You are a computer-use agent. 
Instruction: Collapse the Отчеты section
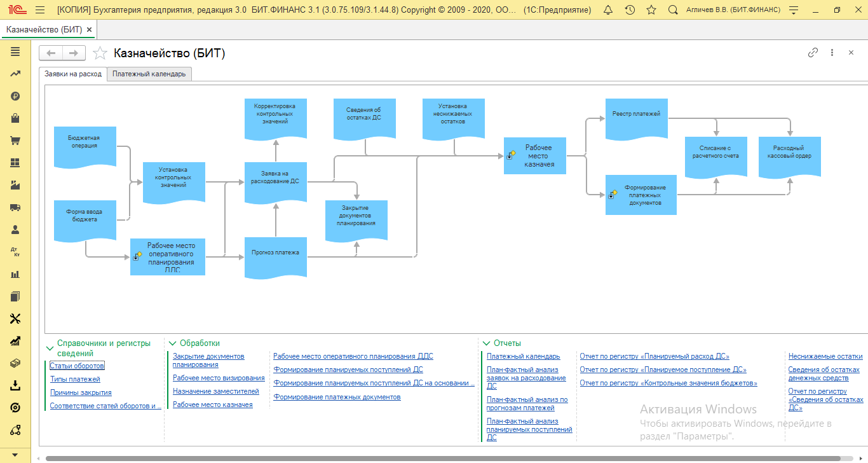tap(487, 343)
